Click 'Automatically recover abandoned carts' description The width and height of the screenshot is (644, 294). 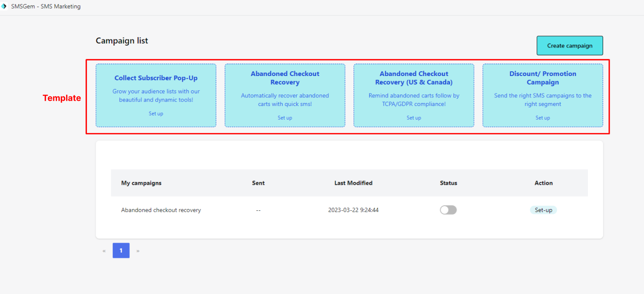(x=285, y=100)
